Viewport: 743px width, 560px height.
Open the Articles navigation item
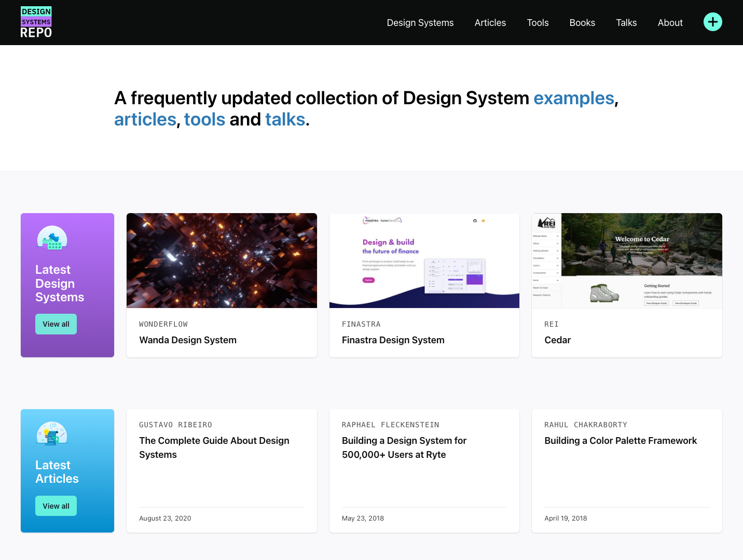click(490, 22)
